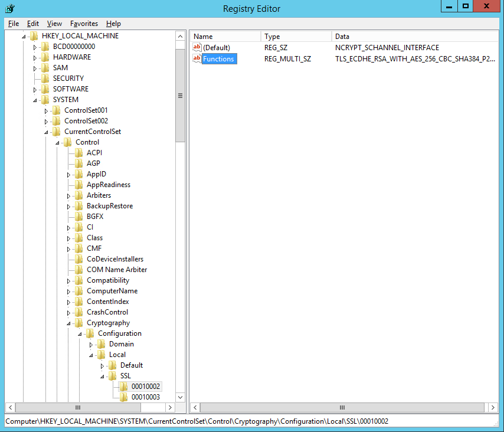
Task: Click the Functions multi-string value icon
Action: (x=197, y=58)
